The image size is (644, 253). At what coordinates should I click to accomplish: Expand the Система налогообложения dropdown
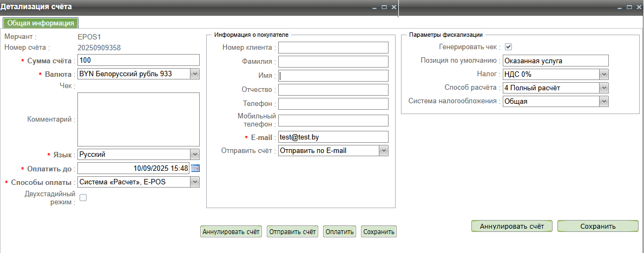click(x=604, y=101)
